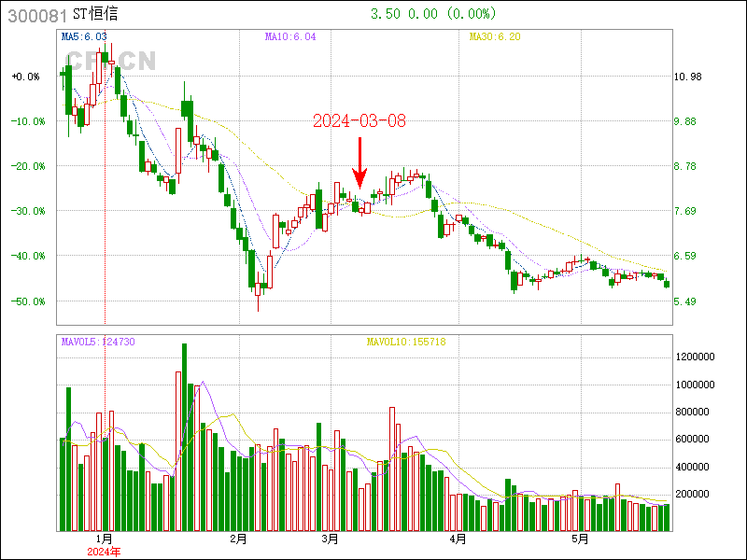Click the red 2024年 year label
The image size is (747, 560).
point(104,552)
